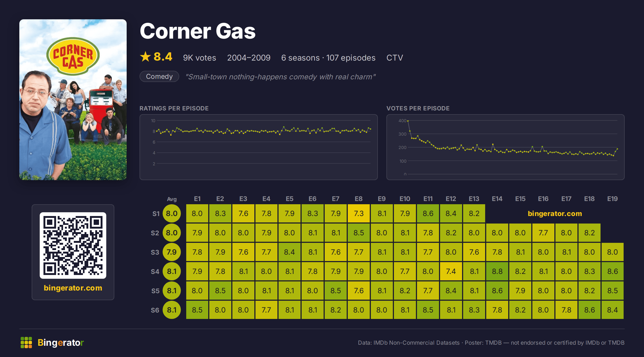Open bingerator.com link below QR code
The image size is (644, 357).
point(73,288)
